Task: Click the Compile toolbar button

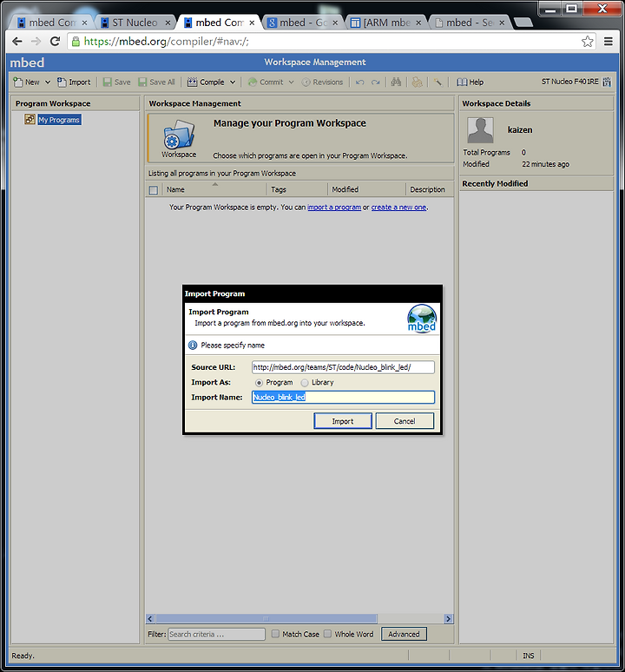Action: click(x=206, y=82)
